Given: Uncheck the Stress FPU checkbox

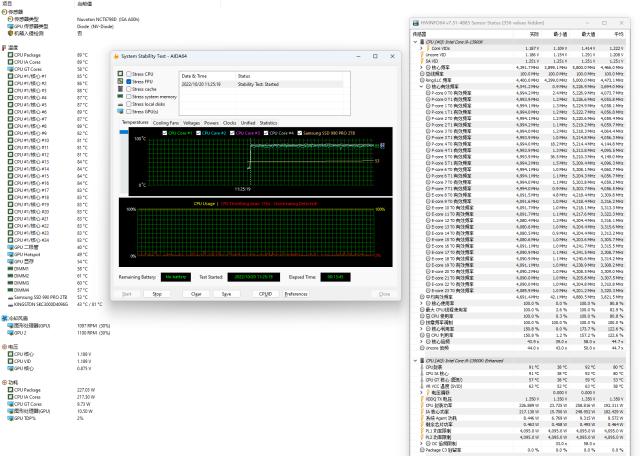Looking at the screenshot, I should click(129, 82).
